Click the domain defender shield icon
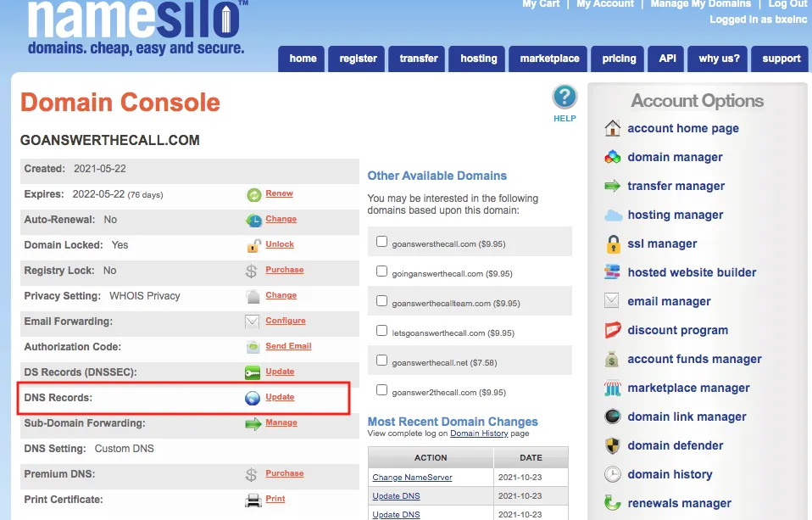Image resolution: width=812 pixels, height=520 pixels. click(613, 445)
